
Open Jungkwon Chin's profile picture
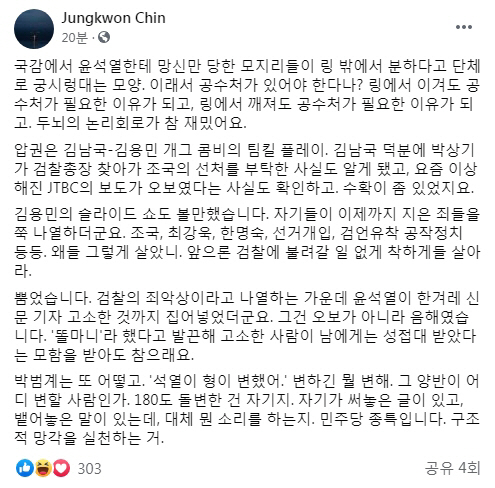pyautogui.click(x=34, y=29)
